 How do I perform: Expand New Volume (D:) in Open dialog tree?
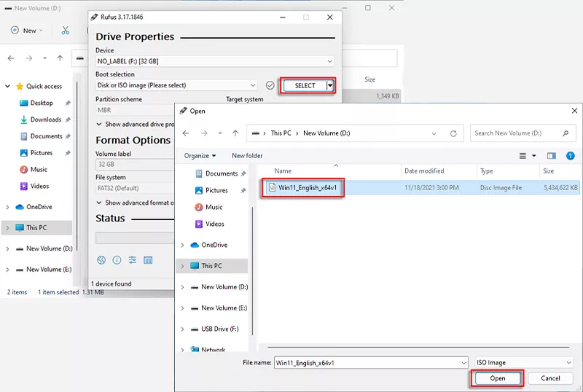(x=182, y=287)
